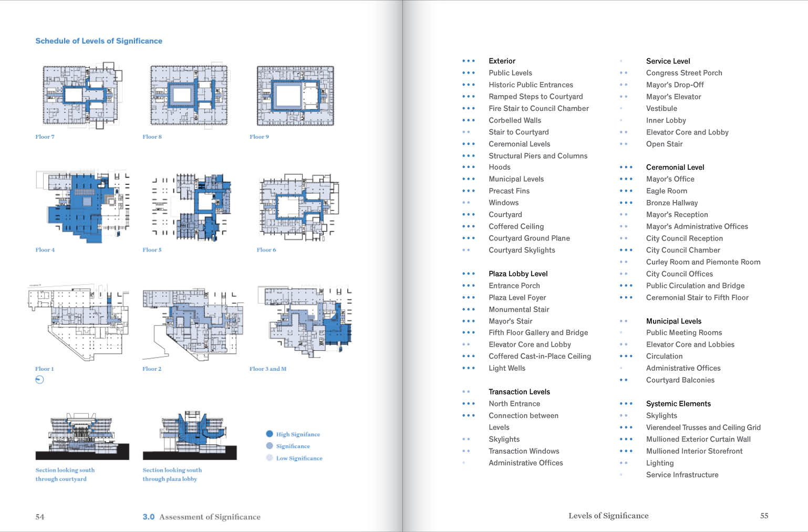Select the Floor 4 plan thumbnail

point(82,206)
